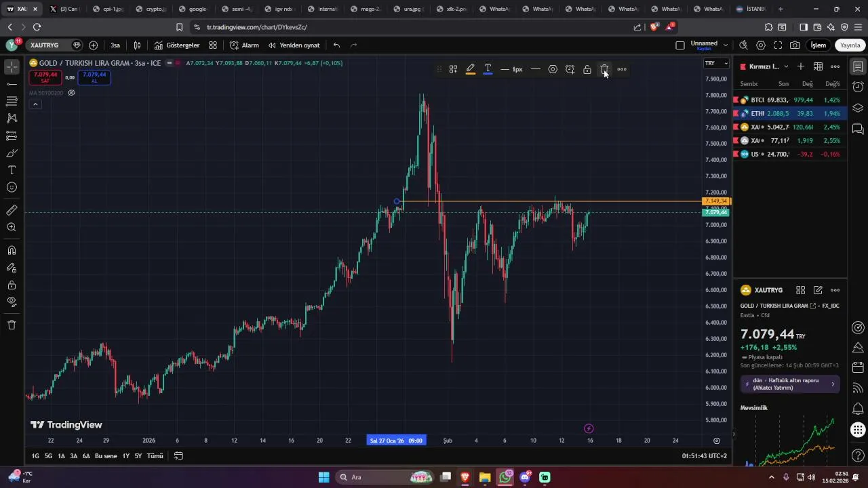The height and width of the screenshot is (488, 868).
Task: Open the forecasting and measurement tools
Action: [12, 136]
